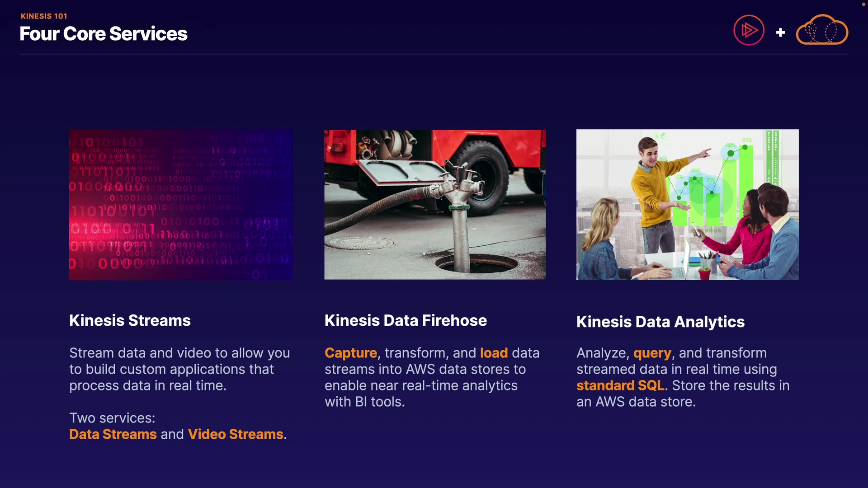Select the Kinesis Streams heading
The height and width of the screenshot is (488, 868).
[130, 320]
